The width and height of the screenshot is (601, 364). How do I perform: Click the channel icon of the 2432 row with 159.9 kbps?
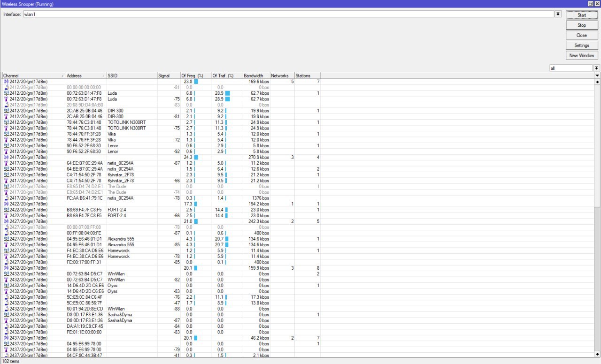(6, 268)
